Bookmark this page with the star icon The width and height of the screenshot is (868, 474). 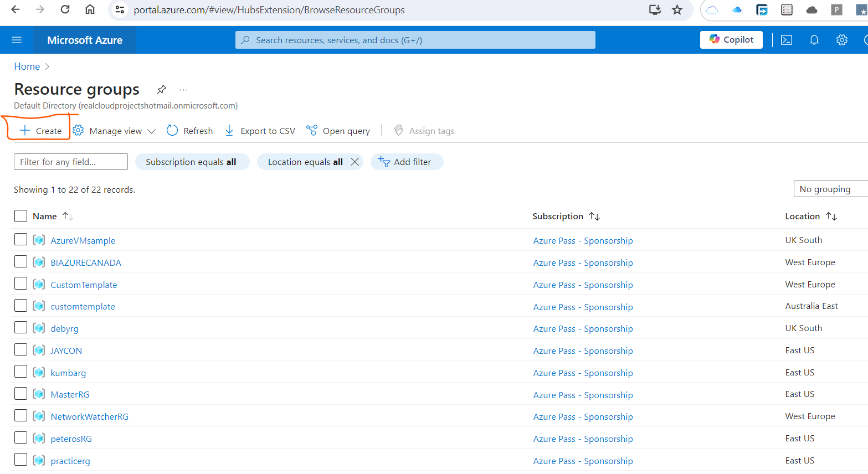click(677, 9)
